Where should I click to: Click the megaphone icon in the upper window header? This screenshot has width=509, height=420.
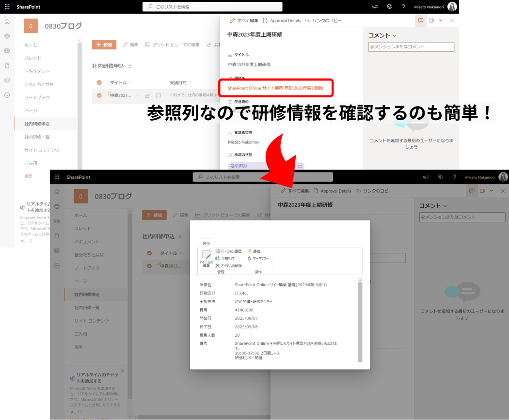click(x=375, y=7)
